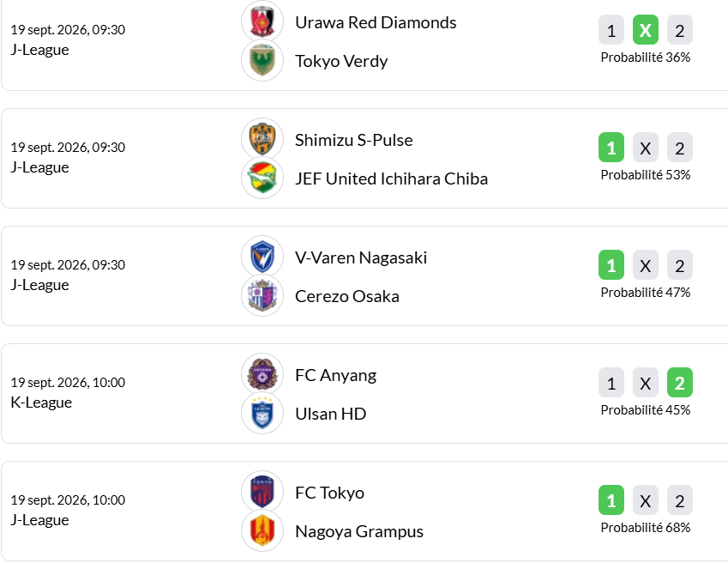Select the FC Tokyo team logo
Image resolution: width=728 pixels, height=563 pixels.
262,492
